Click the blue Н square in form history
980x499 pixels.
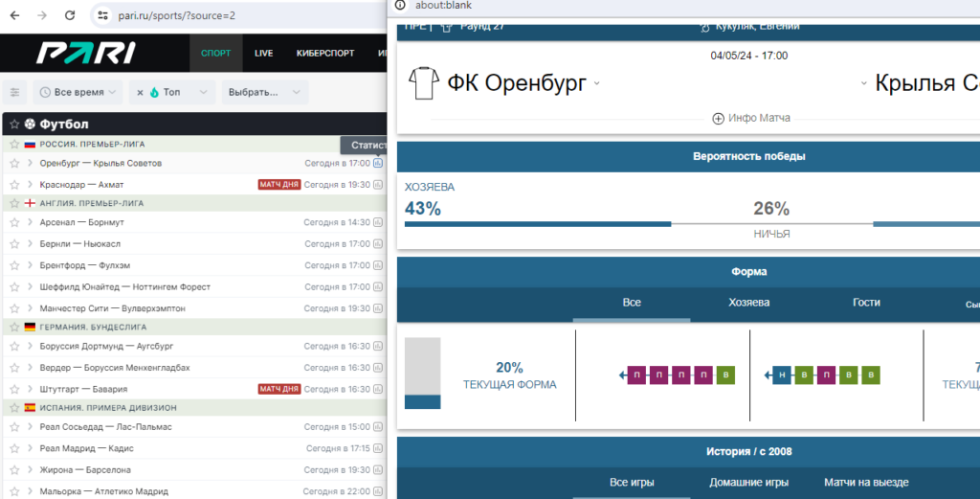782,375
